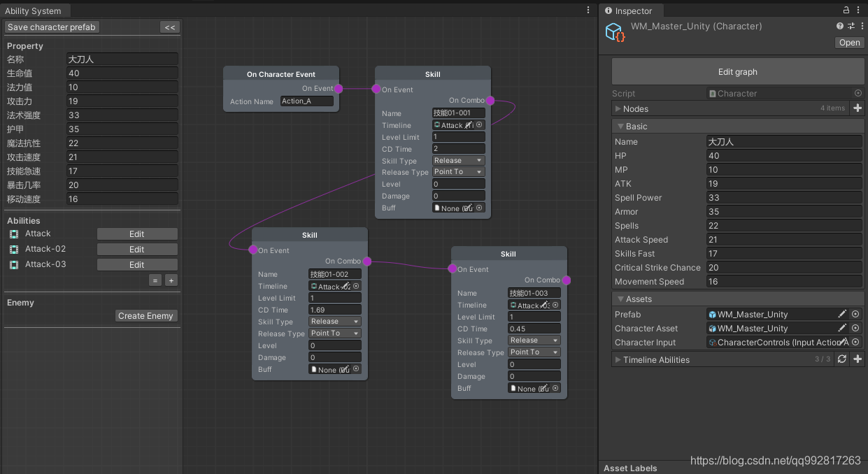Edit the Attack ability
This screenshot has width=868, height=474.
coord(137,234)
